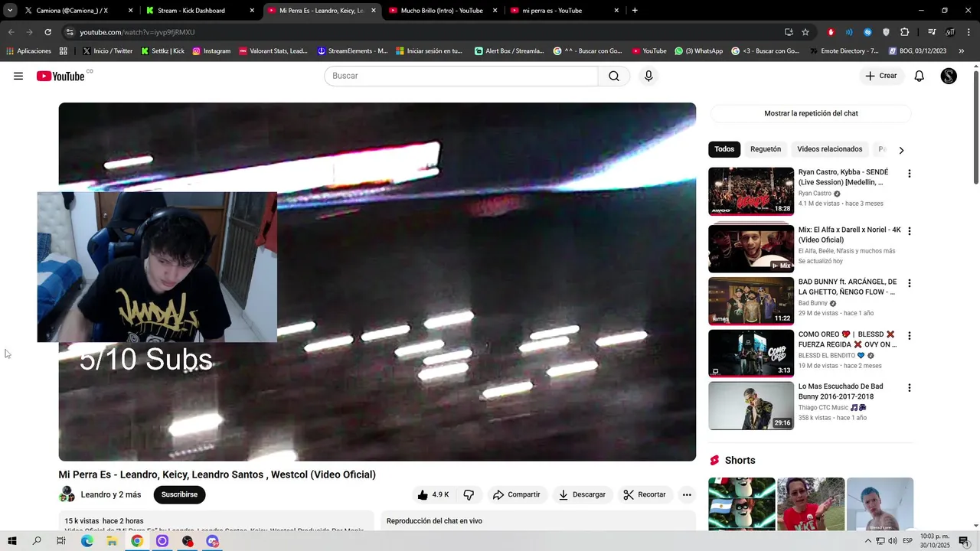This screenshot has height=551, width=980.
Task: Open the account avatar menu
Action: click(x=949, y=76)
